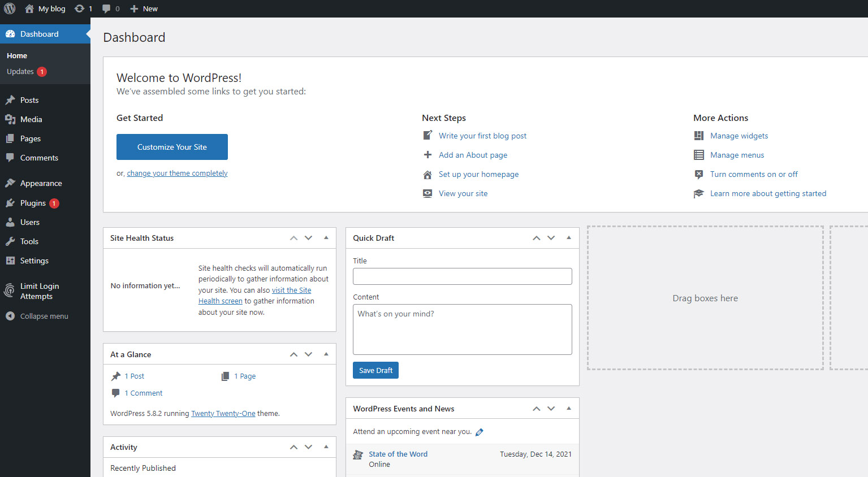Focus the What's on your mind content box

(x=463, y=329)
